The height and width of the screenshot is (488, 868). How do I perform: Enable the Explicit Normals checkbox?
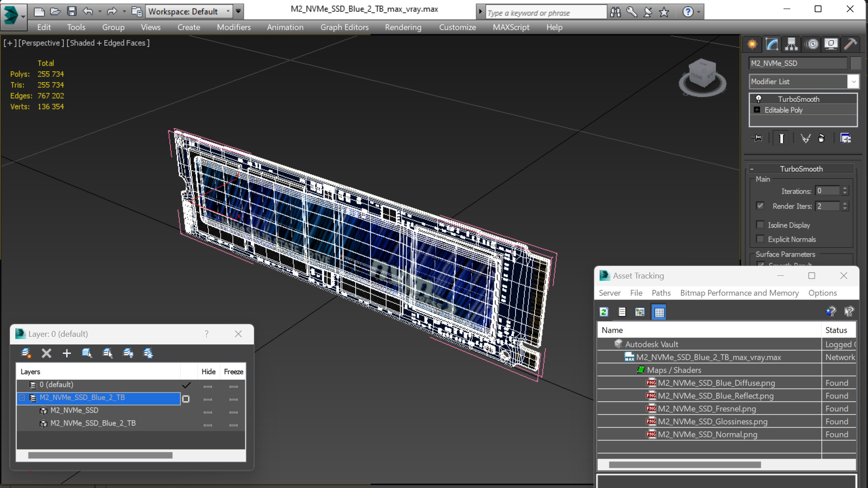760,239
